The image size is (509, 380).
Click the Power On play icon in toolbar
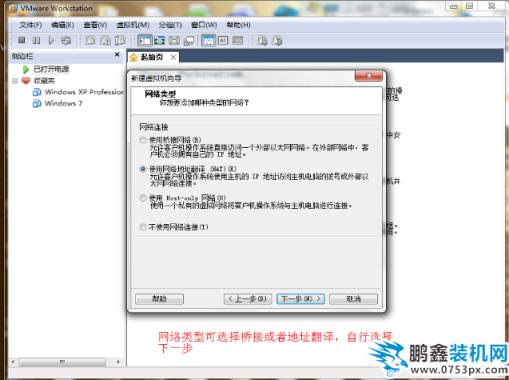click(51, 40)
